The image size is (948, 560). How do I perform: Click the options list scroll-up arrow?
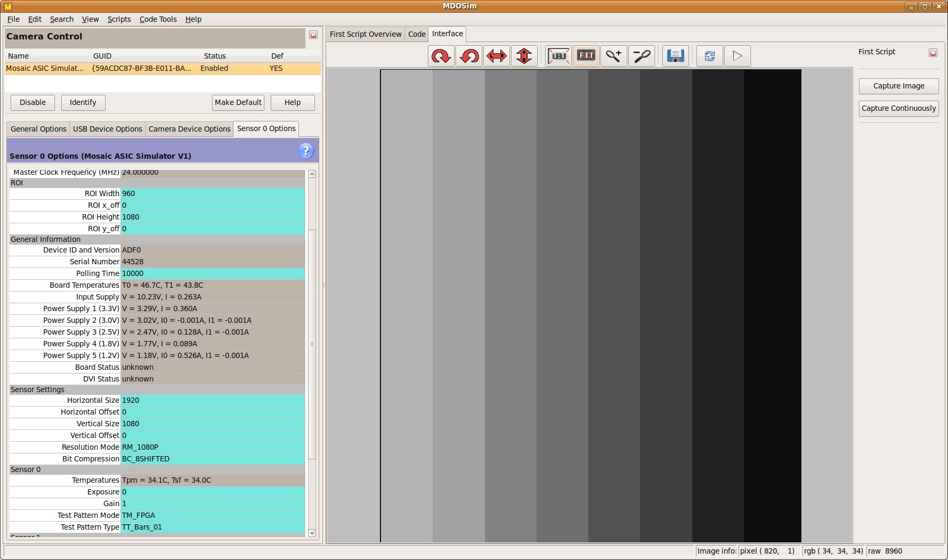tap(312, 174)
